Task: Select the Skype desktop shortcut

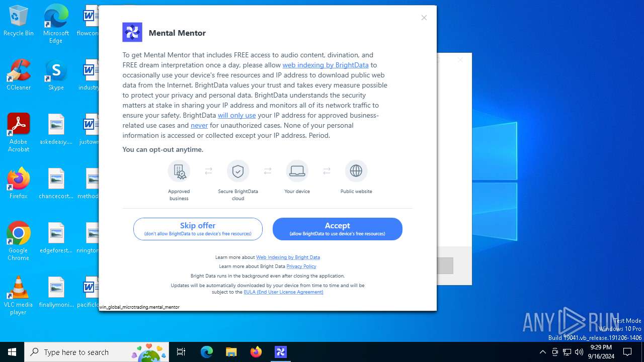Action: pyautogui.click(x=56, y=75)
